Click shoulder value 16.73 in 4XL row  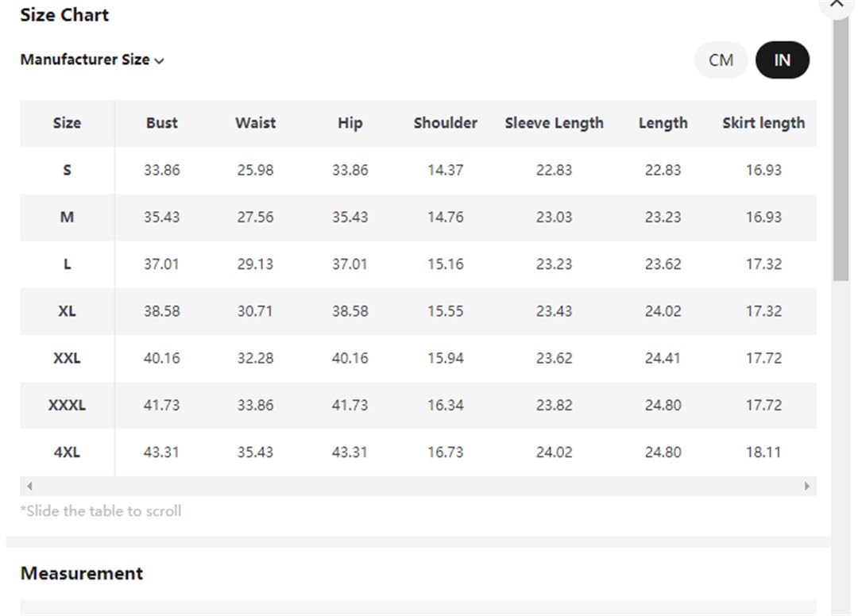(x=446, y=452)
